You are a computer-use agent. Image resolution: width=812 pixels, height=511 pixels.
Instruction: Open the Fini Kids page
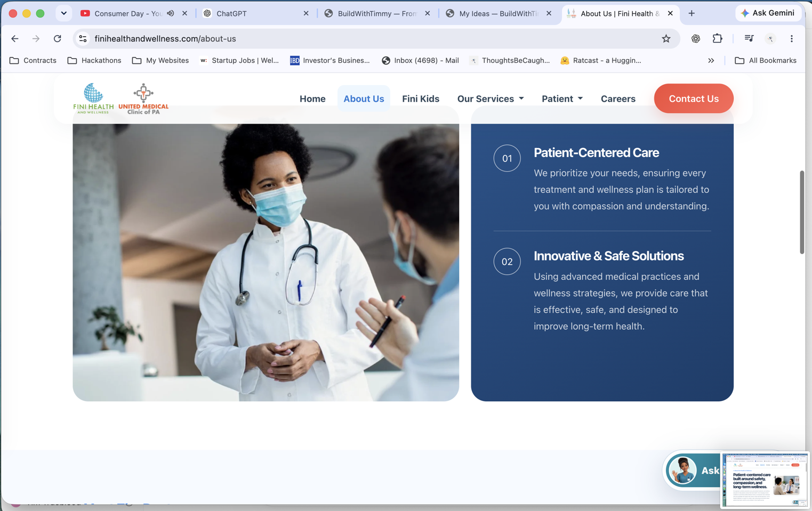(421, 99)
